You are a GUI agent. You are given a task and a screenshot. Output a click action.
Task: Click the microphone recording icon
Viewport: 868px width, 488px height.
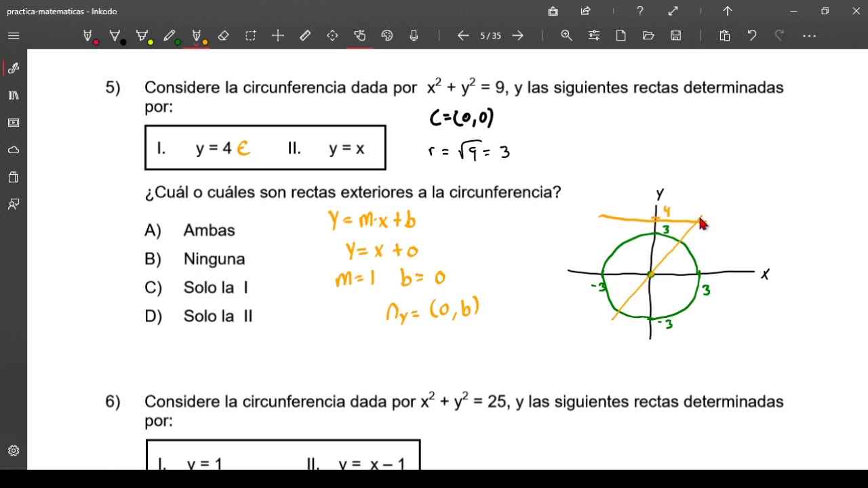click(414, 36)
